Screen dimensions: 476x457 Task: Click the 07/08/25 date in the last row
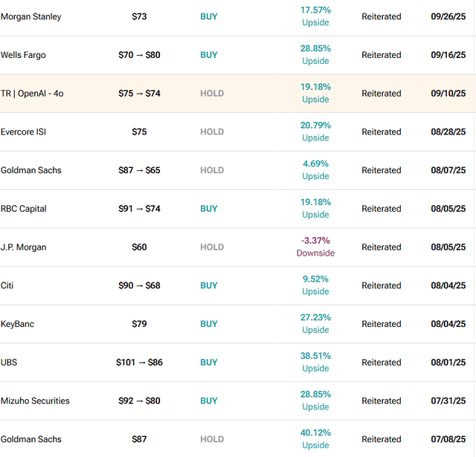(448, 439)
